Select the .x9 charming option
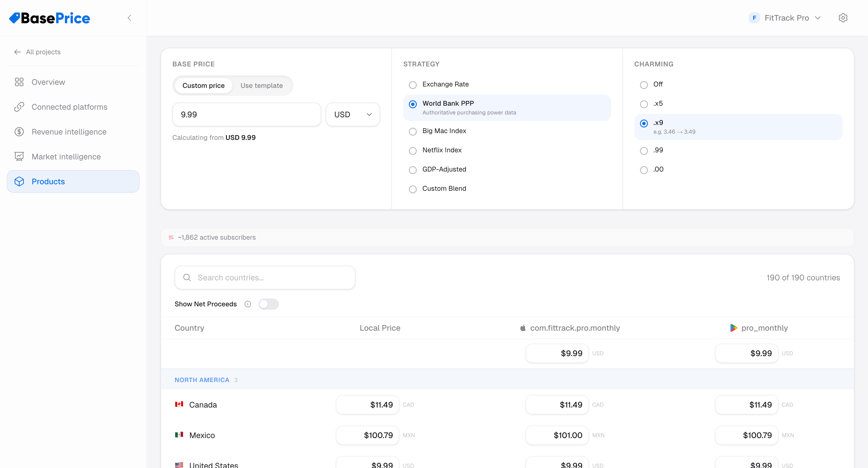Image resolution: width=868 pixels, height=468 pixels. click(x=738, y=127)
